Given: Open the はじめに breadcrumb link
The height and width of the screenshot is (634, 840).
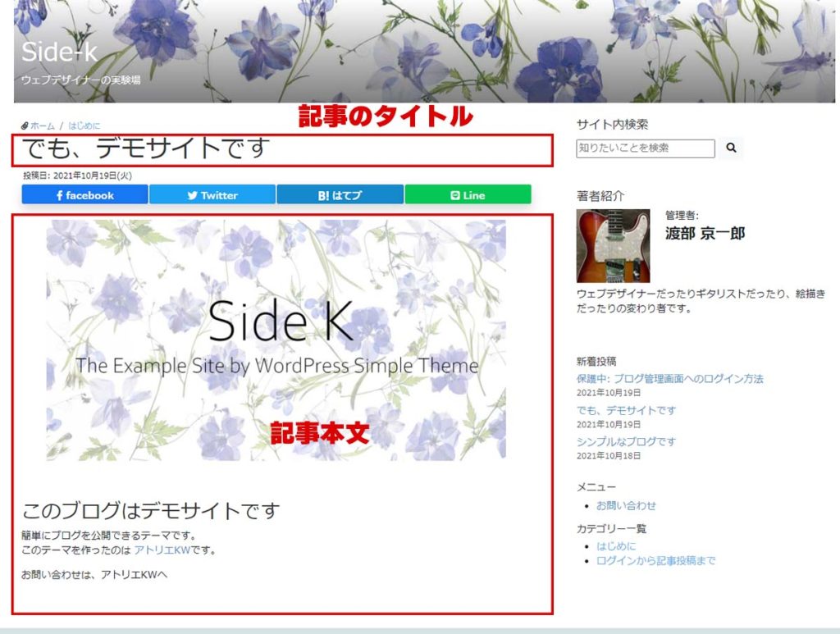Looking at the screenshot, I should click(x=84, y=126).
